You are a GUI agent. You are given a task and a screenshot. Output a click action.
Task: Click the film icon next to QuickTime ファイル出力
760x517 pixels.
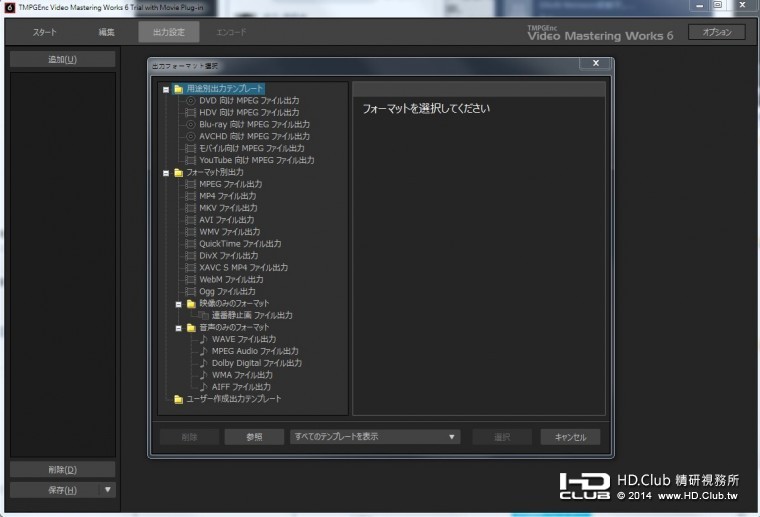click(190, 244)
